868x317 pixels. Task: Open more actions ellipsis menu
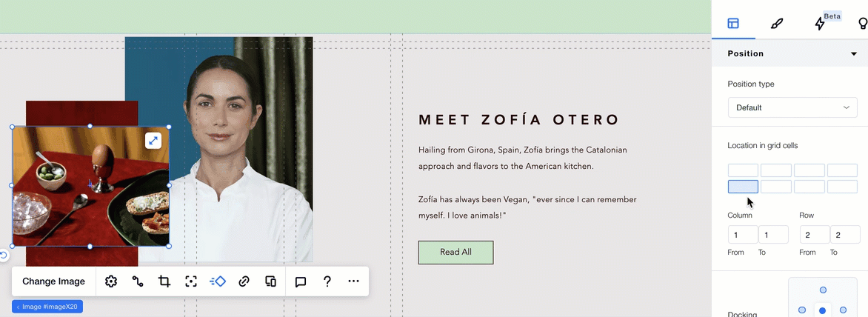[x=353, y=281]
